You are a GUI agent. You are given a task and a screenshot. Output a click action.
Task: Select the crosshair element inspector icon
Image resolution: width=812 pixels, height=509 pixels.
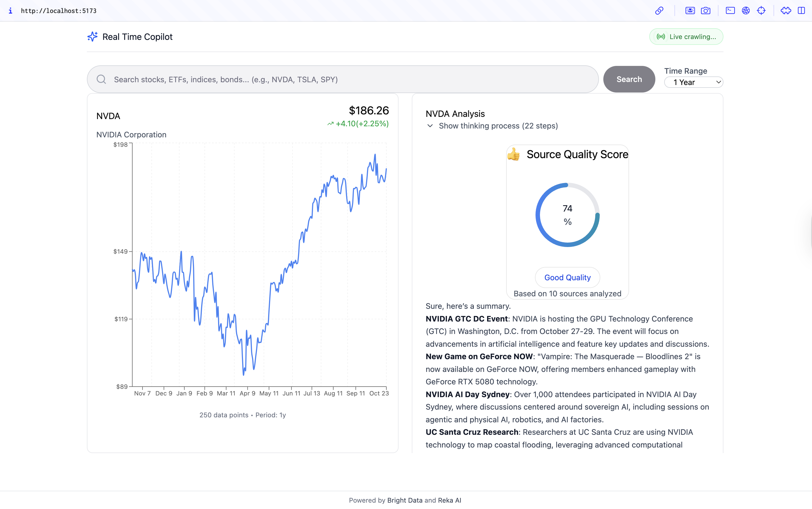click(x=761, y=11)
